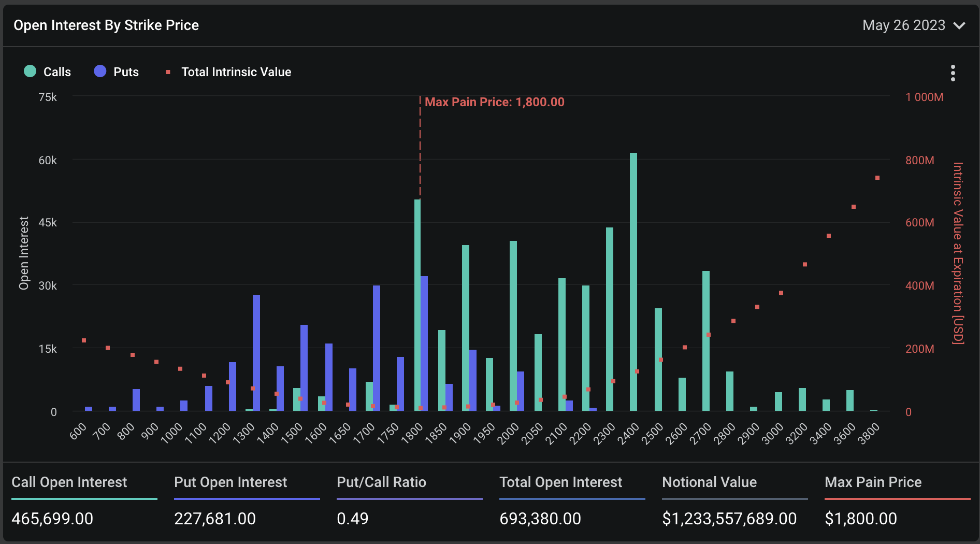Click the red Total Intrinsic Value marker
This screenshot has width=980, height=544.
point(168,72)
